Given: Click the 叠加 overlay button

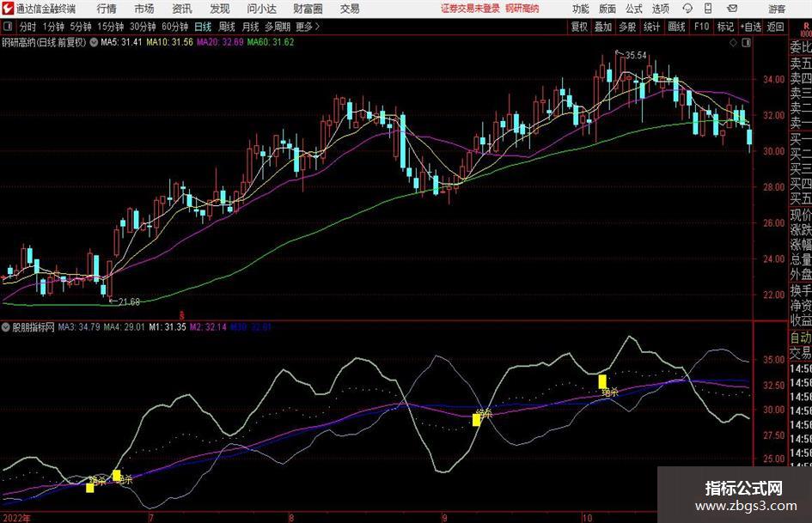Looking at the screenshot, I should (603, 27).
